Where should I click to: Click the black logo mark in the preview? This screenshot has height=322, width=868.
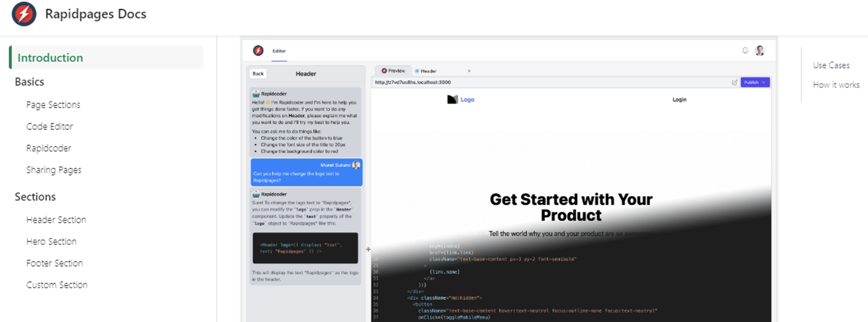click(452, 99)
